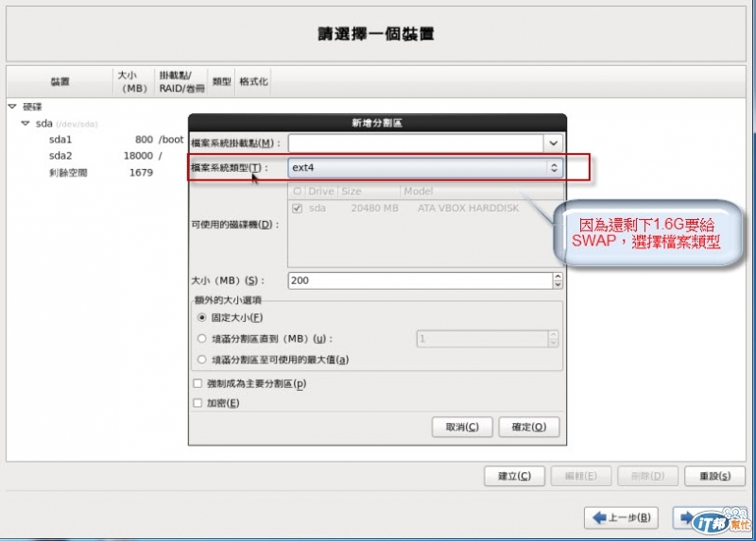Screen dimensions: 756x541
Task: Enable the encrypt checkbox
Action: [x=198, y=403]
